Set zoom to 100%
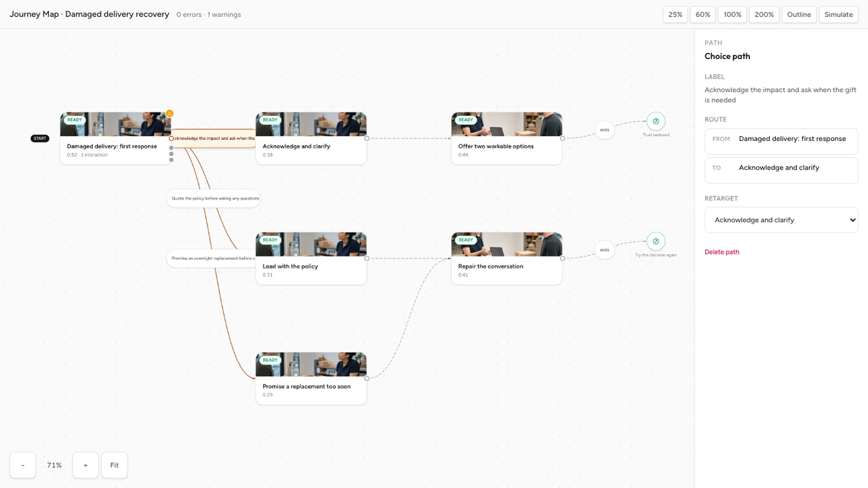The width and height of the screenshot is (868, 488). pos(732,14)
